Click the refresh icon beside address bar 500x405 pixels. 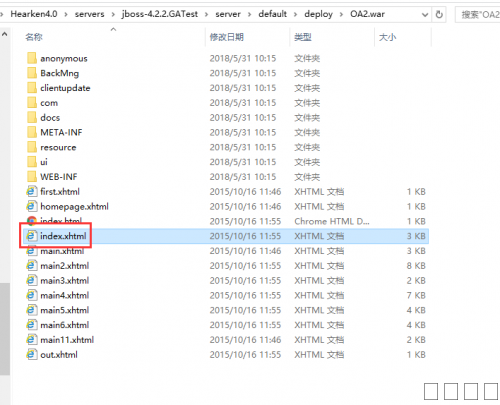[439, 14]
